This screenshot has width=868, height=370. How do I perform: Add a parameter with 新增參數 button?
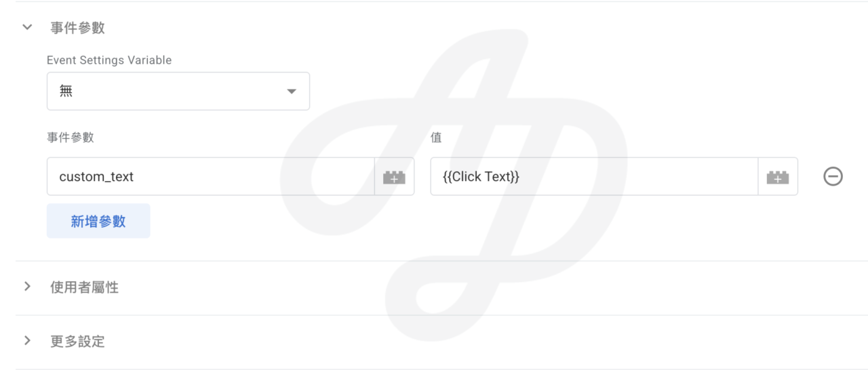point(98,221)
